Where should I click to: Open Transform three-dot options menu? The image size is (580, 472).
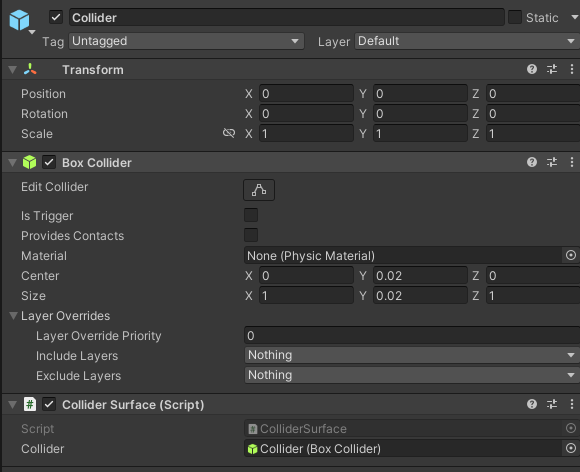click(572, 69)
